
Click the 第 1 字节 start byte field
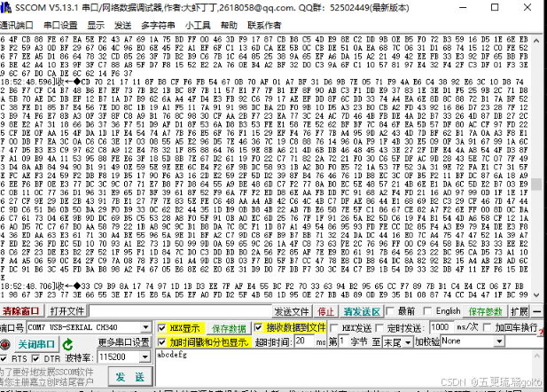click(343, 341)
